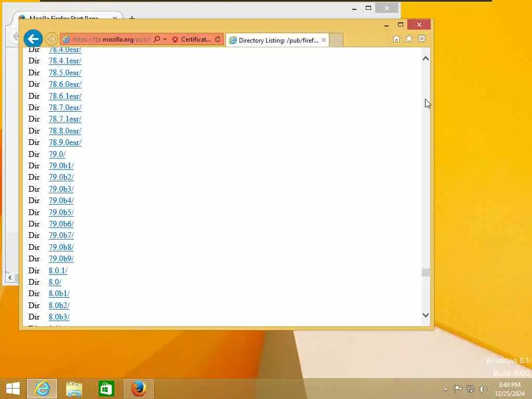Open the 79.0b4/ directory link
The height and width of the screenshot is (399, 532).
point(61,201)
